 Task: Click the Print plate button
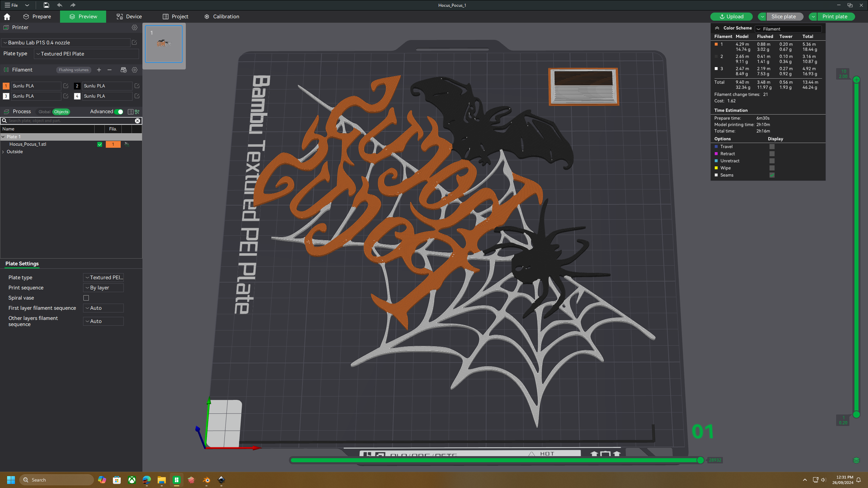(x=835, y=17)
